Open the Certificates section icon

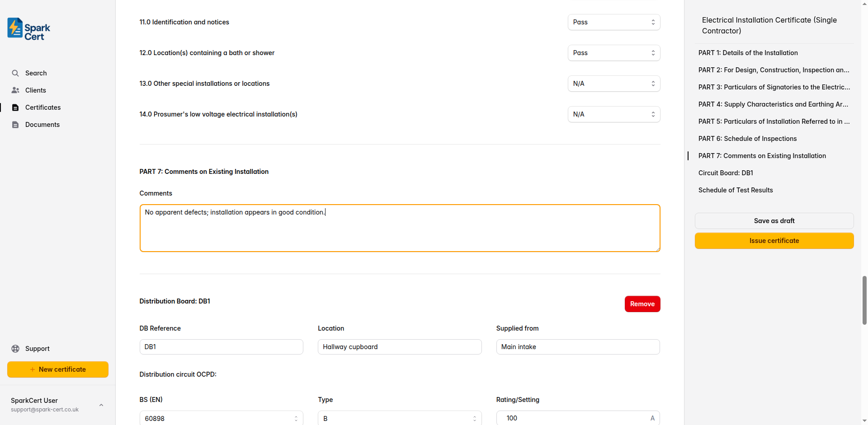coord(15,107)
